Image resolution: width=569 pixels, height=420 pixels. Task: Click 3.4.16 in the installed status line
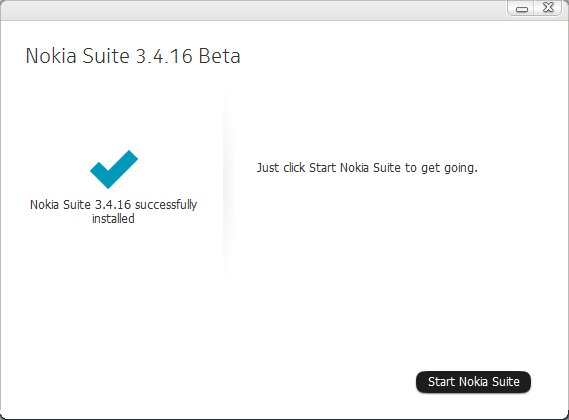coord(112,205)
